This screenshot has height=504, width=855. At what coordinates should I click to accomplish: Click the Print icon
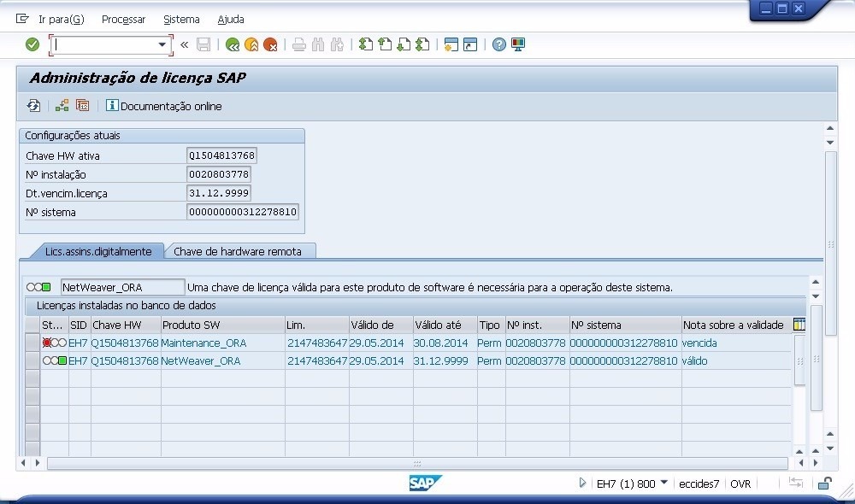point(298,44)
